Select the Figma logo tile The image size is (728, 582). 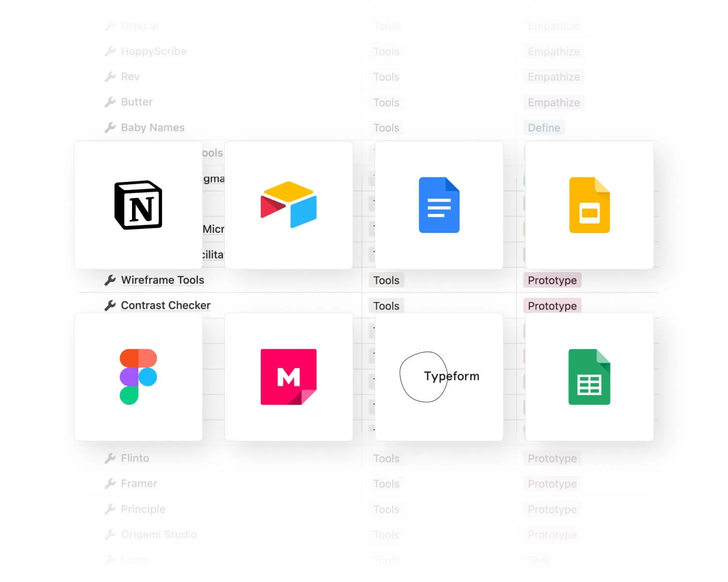[138, 376]
